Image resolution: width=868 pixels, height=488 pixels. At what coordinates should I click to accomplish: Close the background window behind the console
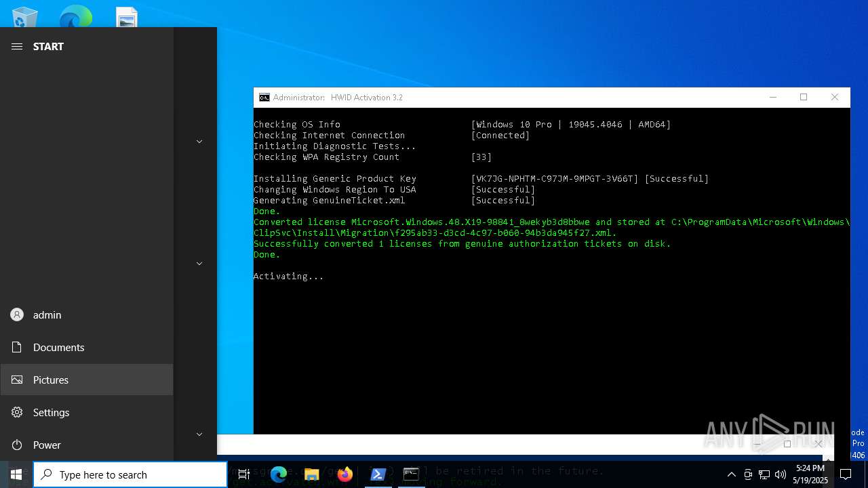point(818,444)
